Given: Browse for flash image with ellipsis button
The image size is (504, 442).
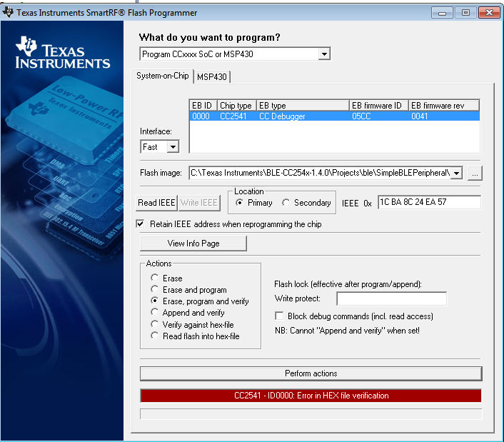Looking at the screenshot, I should [475, 174].
